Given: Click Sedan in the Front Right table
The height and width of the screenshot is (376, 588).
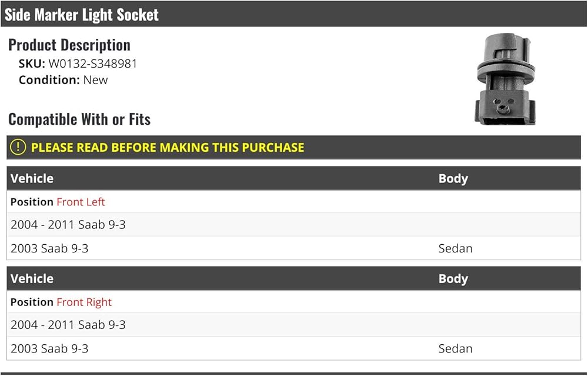Looking at the screenshot, I should tap(455, 348).
